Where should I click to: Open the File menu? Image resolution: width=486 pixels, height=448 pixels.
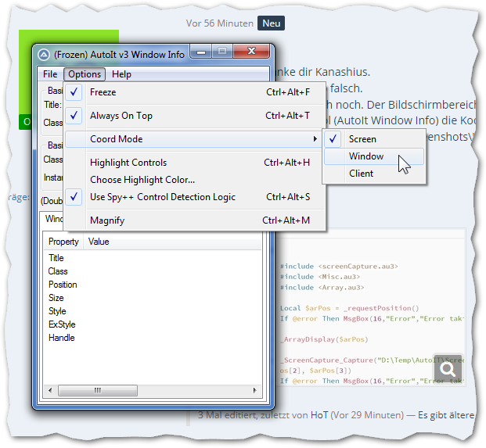pos(50,74)
